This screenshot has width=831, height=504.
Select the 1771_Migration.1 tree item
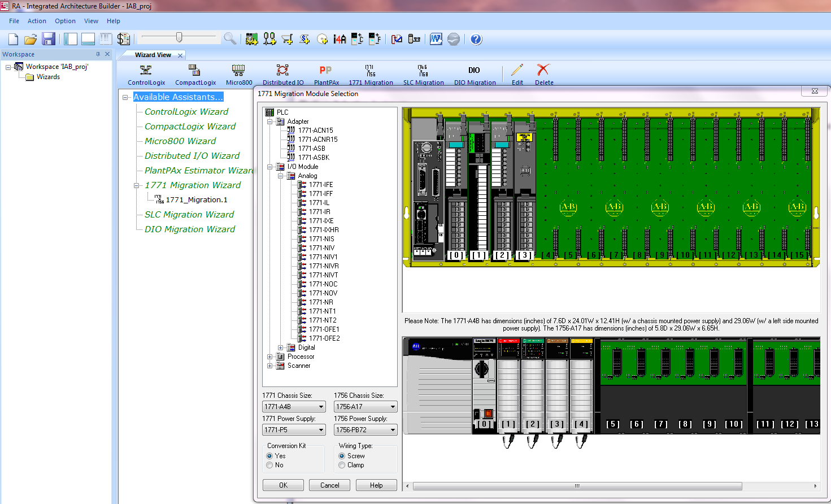click(x=197, y=200)
